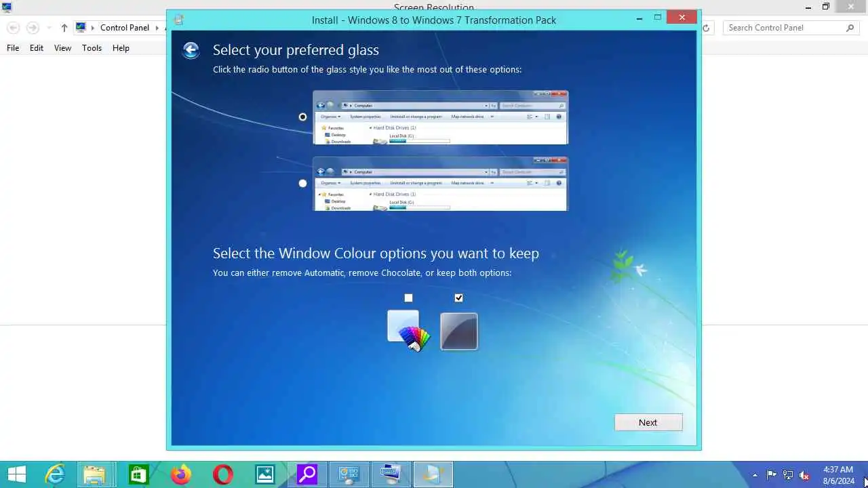Expand the breadcrumb arrow after Control Panel
The width and height of the screenshot is (868, 488).
click(x=157, y=28)
